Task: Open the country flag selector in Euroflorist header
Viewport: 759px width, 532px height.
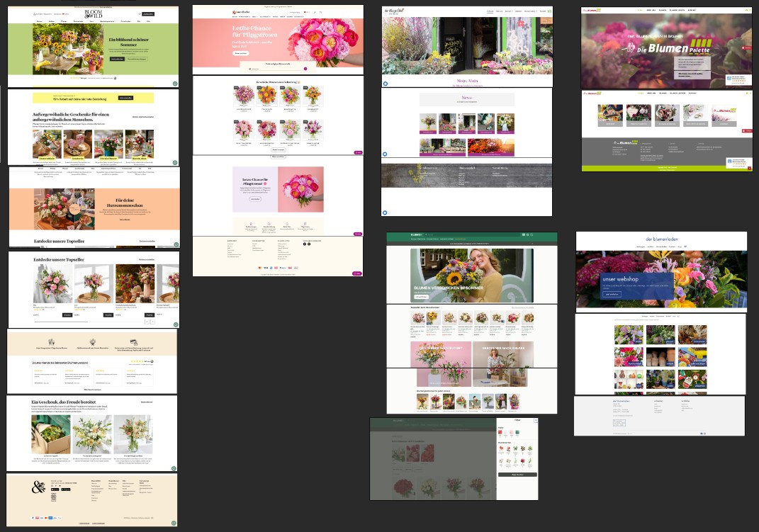Action: coord(305,12)
